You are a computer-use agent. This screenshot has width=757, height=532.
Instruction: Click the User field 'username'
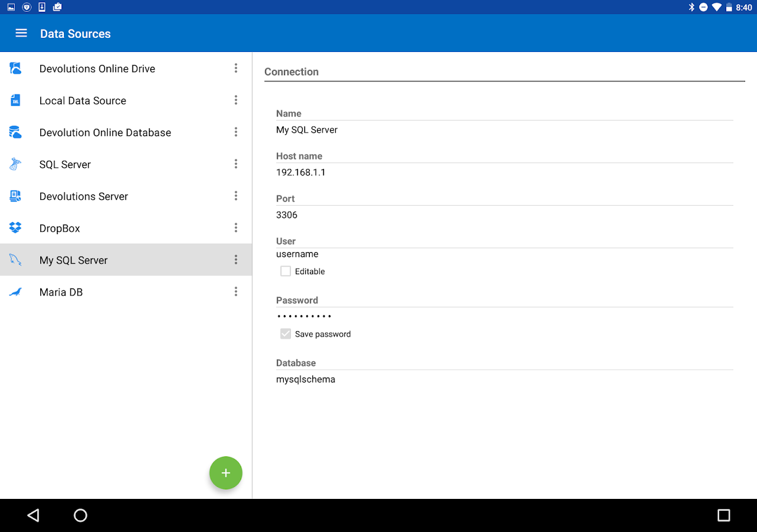[504, 254]
